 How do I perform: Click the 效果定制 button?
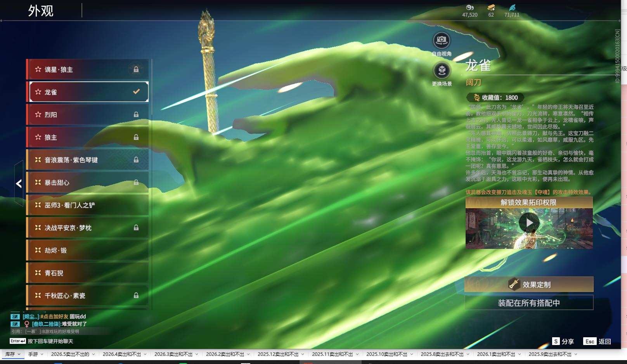[x=529, y=285]
